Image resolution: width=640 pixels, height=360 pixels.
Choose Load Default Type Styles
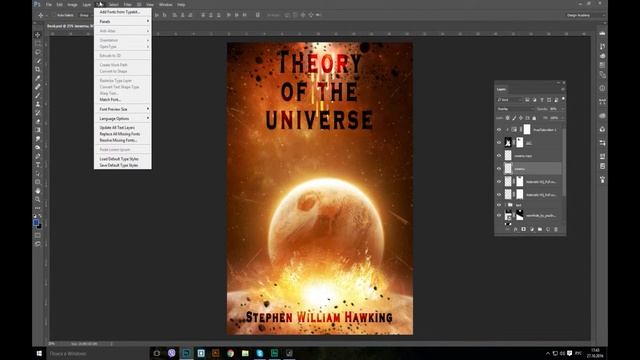tap(123, 159)
